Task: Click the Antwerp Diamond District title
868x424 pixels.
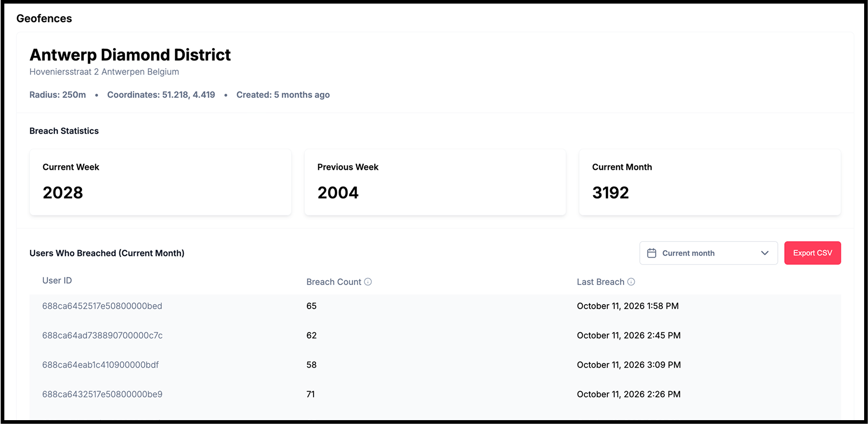Action: pos(130,55)
